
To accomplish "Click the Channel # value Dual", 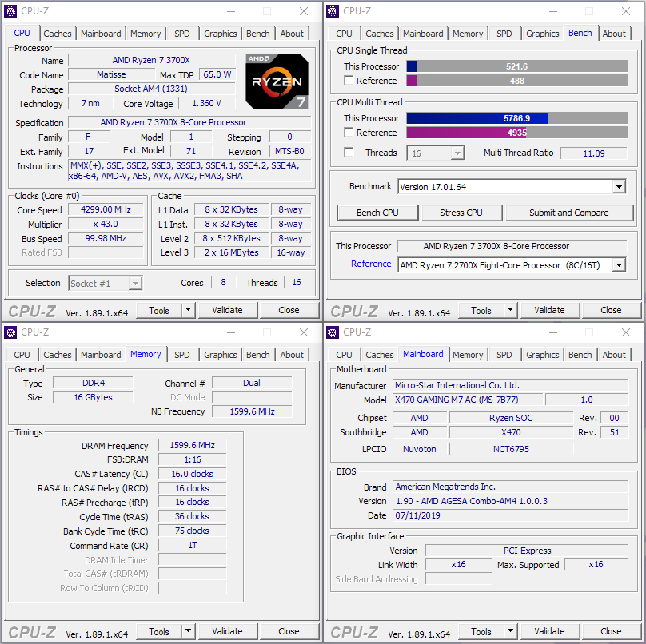I will 252,383.
